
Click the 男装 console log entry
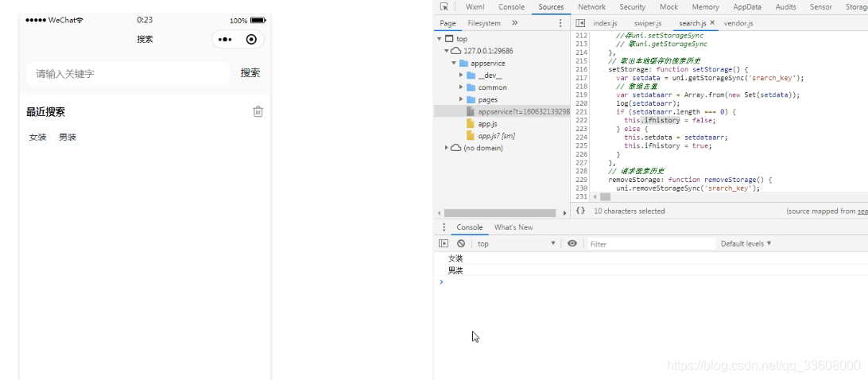(455, 271)
